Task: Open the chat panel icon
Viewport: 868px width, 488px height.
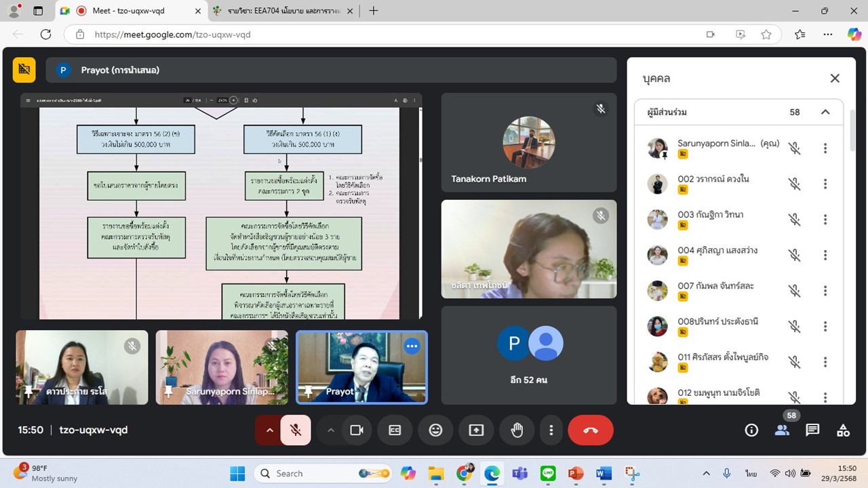Action: click(x=812, y=430)
